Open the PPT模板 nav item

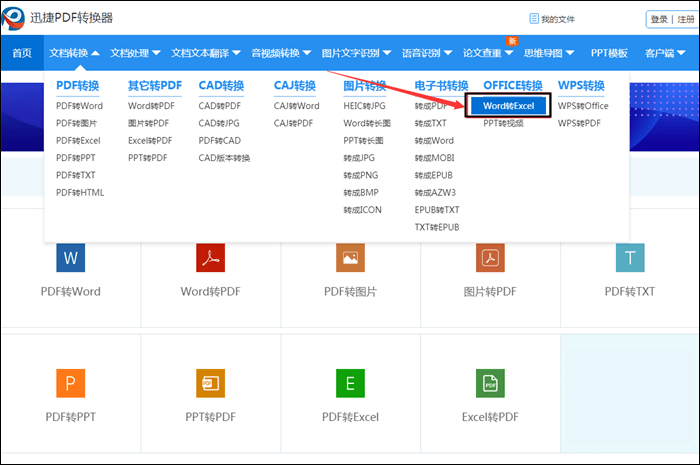pos(609,53)
